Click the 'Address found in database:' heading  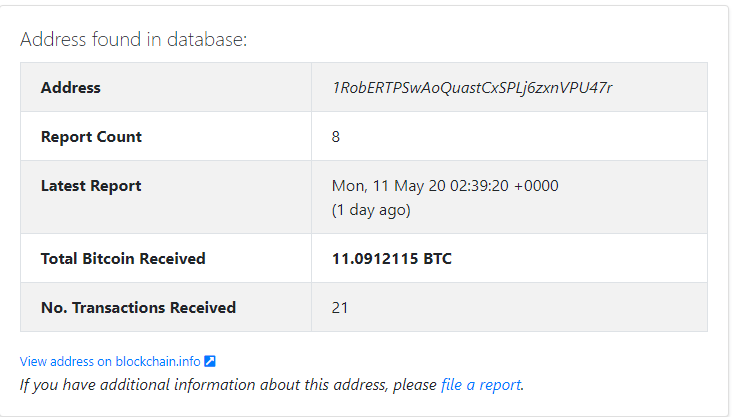pyautogui.click(x=134, y=39)
